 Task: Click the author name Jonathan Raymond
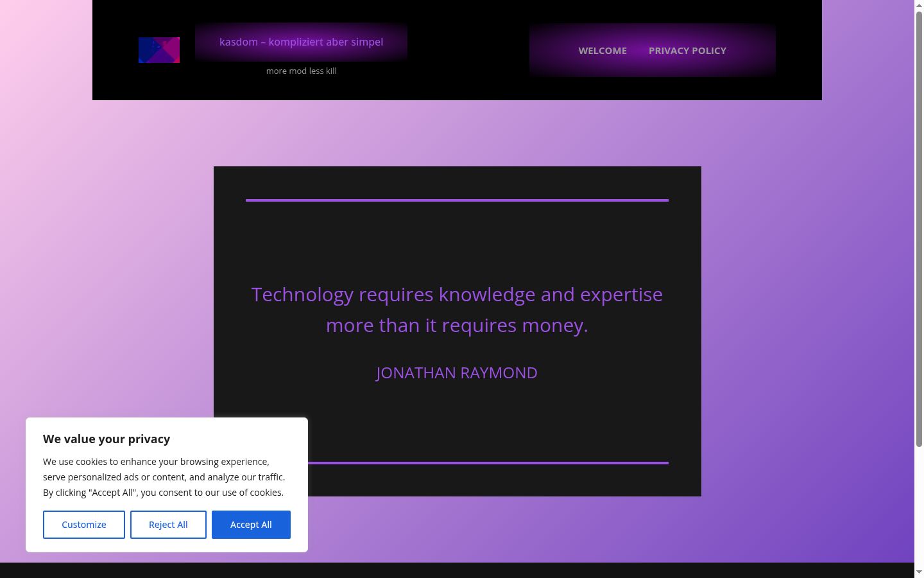tap(457, 372)
